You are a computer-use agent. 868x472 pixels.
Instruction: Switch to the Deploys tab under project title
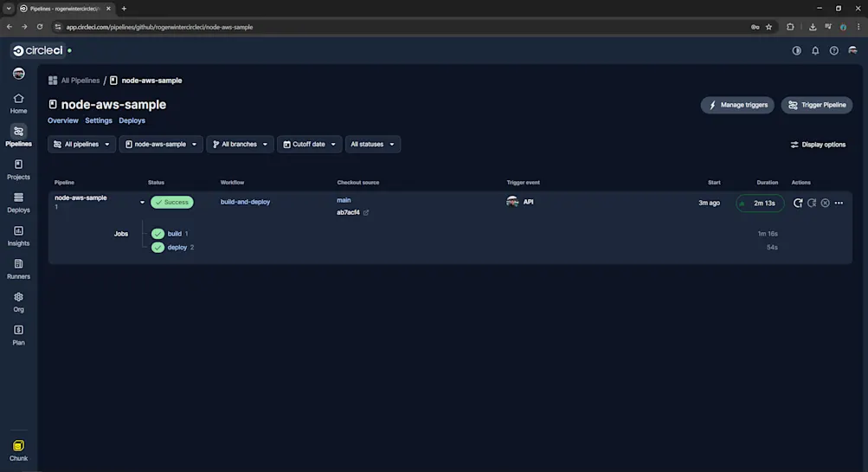coord(132,120)
